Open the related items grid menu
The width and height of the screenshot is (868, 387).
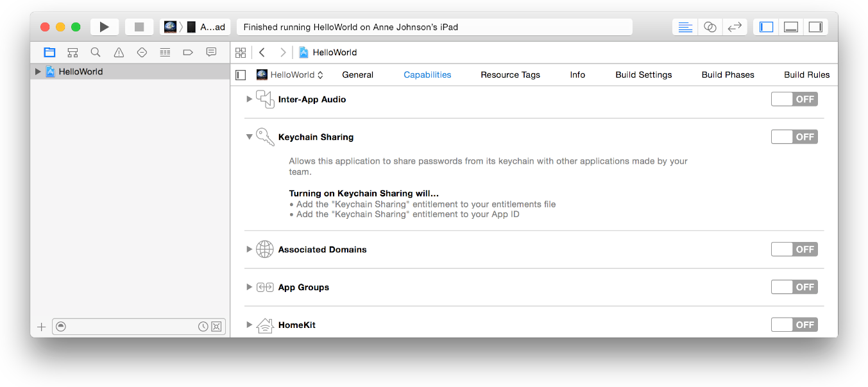pos(241,53)
